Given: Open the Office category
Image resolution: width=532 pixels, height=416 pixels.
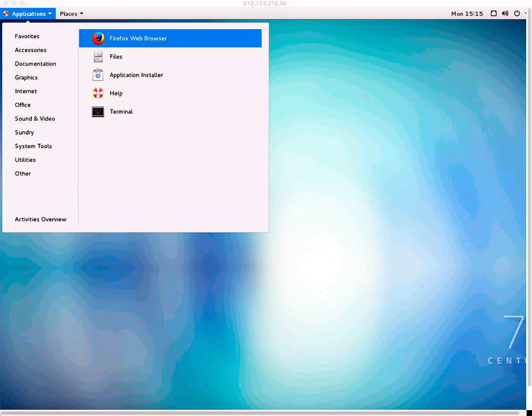Looking at the screenshot, I should click(23, 105).
